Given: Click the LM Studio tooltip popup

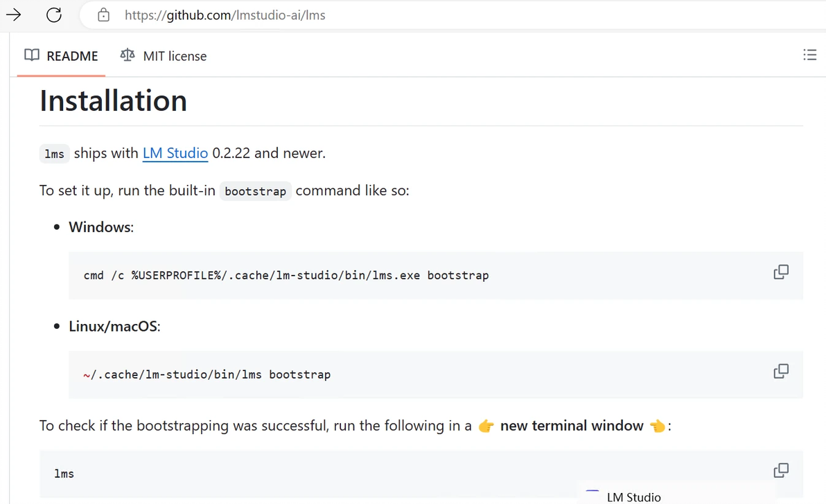Looking at the screenshot, I should pyautogui.click(x=633, y=496).
